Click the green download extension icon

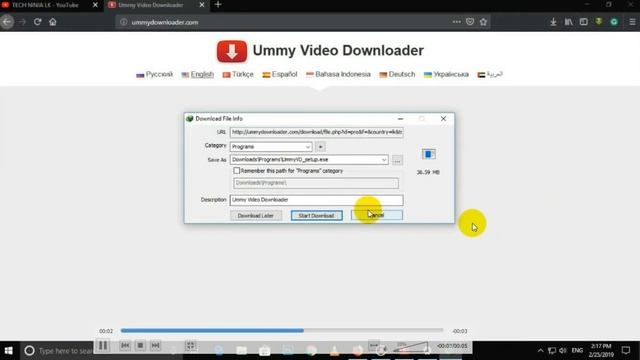[599, 22]
